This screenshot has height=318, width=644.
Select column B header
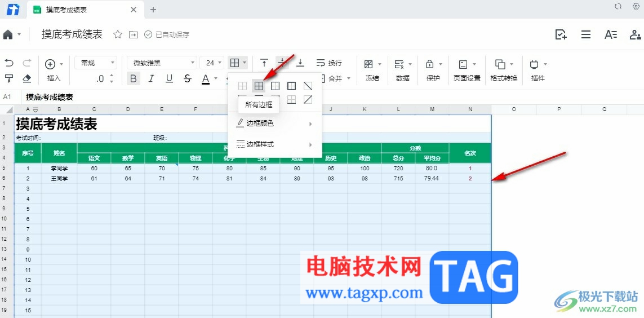[60, 109]
